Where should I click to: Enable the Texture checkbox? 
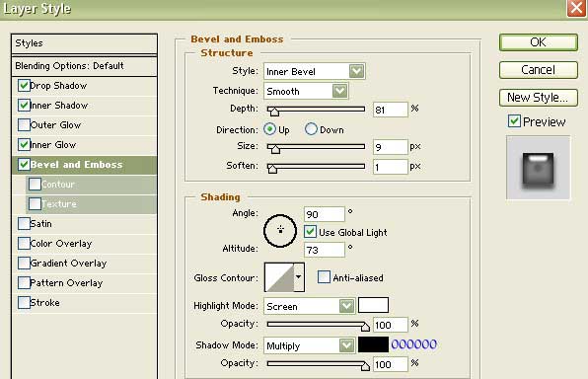click(35, 203)
